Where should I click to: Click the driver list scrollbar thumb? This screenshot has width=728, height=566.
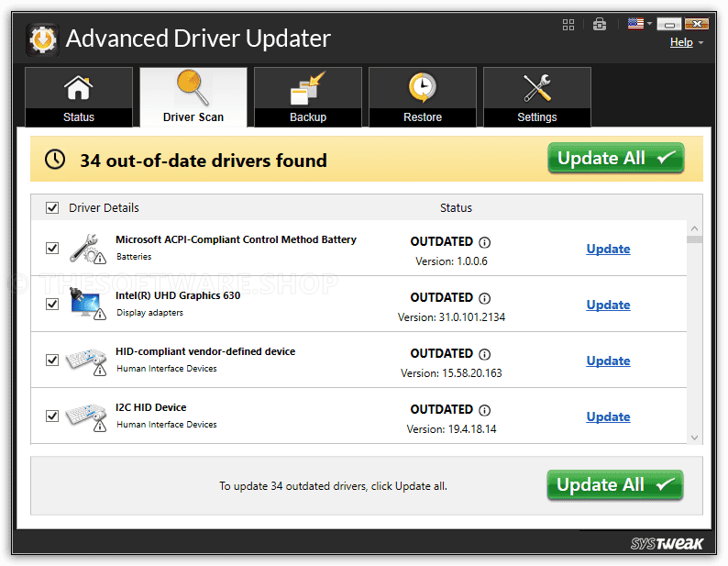coord(695,239)
